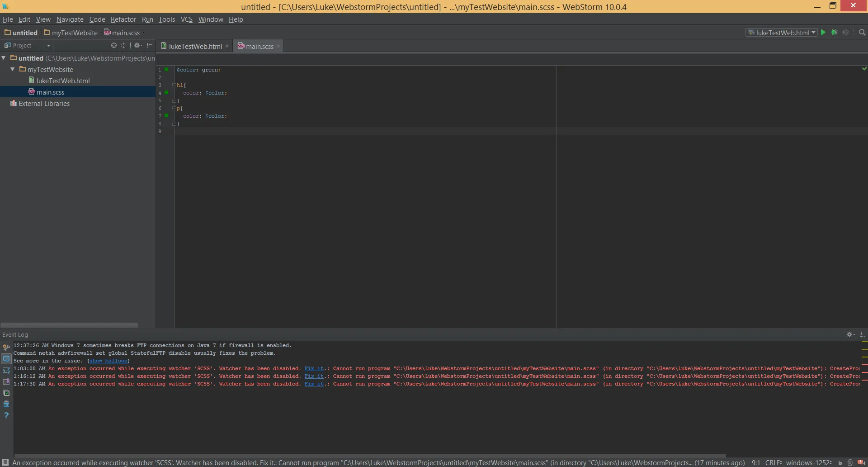Image resolution: width=868 pixels, height=467 pixels.
Task: Collapse all nodes in the Project panel
Action: point(123,45)
